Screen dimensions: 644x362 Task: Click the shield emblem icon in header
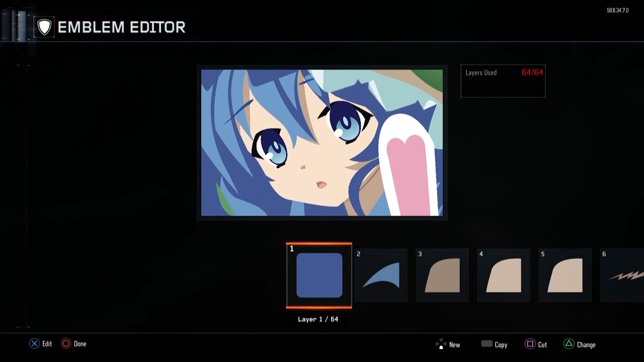tap(44, 27)
